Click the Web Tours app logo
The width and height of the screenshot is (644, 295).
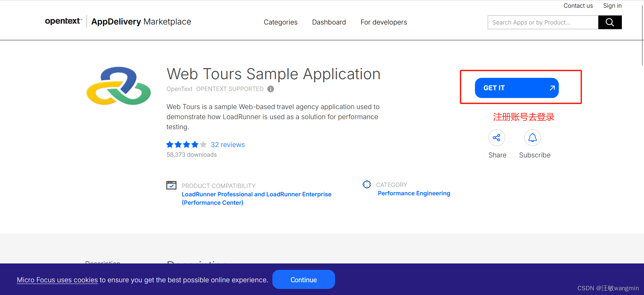[x=119, y=86]
